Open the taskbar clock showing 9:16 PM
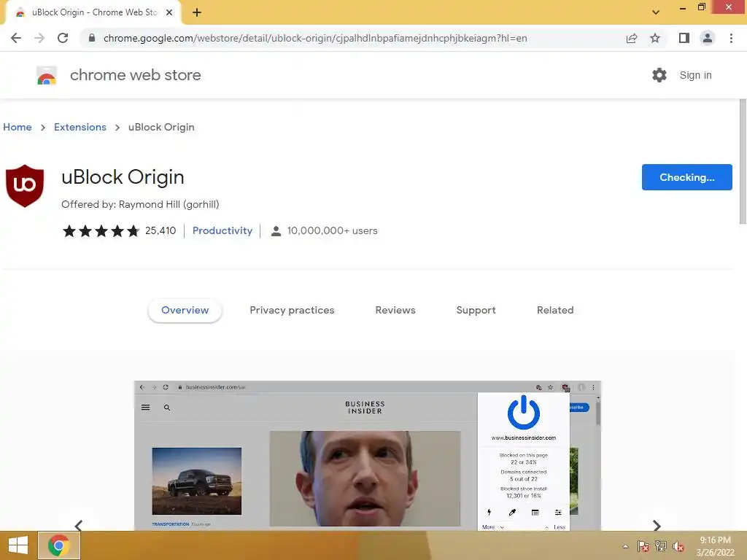This screenshot has height=560, width=747. click(715, 546)
